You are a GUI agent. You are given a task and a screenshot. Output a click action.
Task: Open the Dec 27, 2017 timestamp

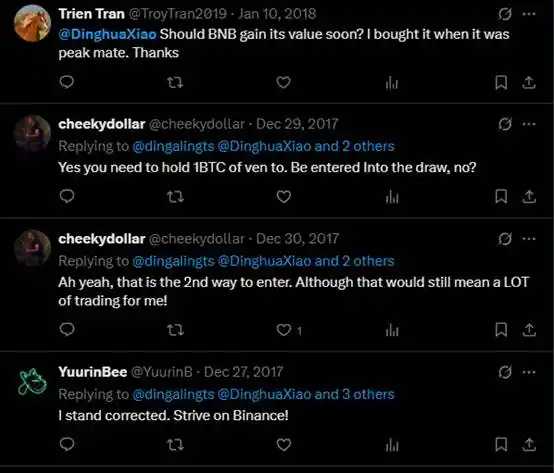click(x=243, y=372)
